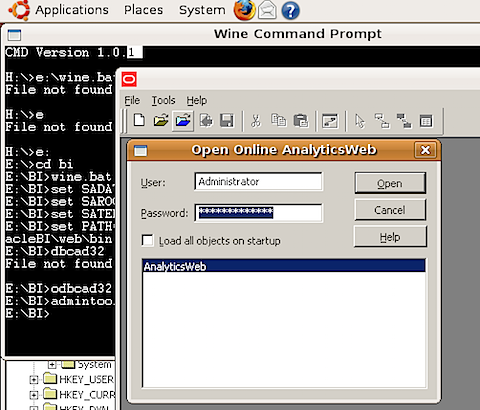Click the Cut scissors icon

[256, 120]
